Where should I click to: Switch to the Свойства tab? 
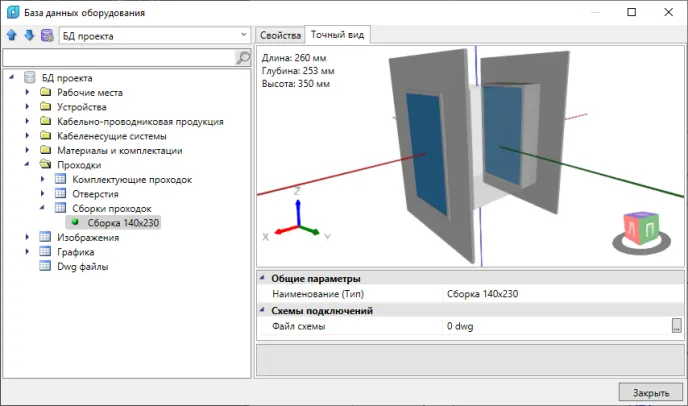click(280, 35)
